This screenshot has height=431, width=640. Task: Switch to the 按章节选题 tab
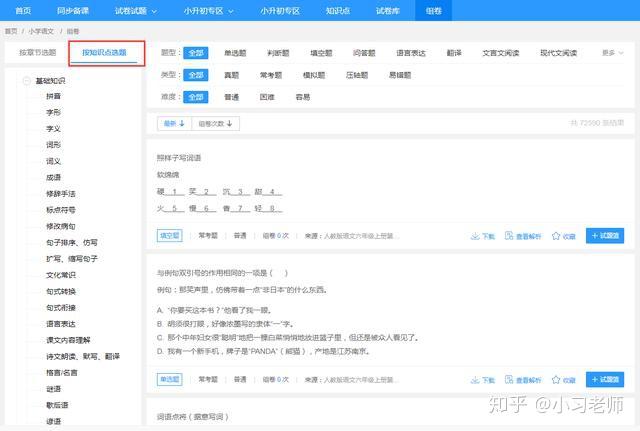click(38, 52)
